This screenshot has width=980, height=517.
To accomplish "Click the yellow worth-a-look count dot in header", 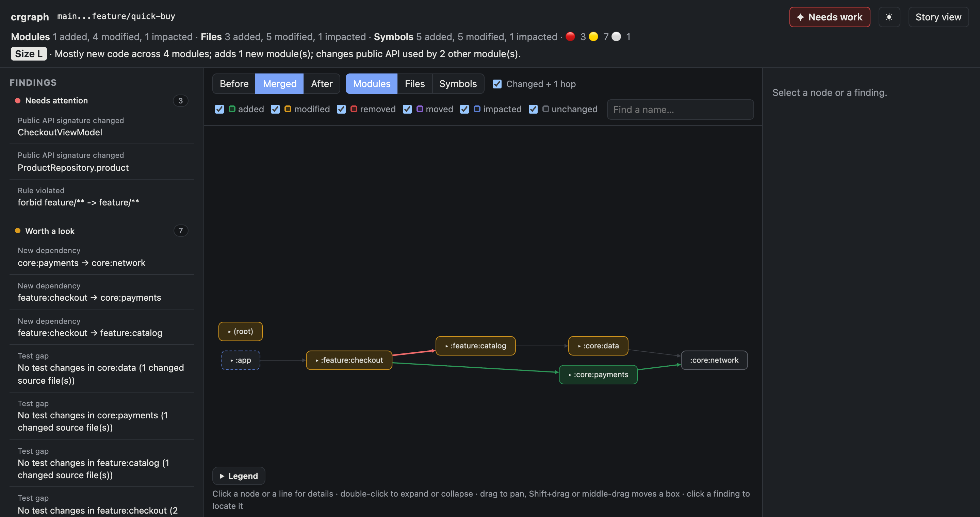I will 593,36.
